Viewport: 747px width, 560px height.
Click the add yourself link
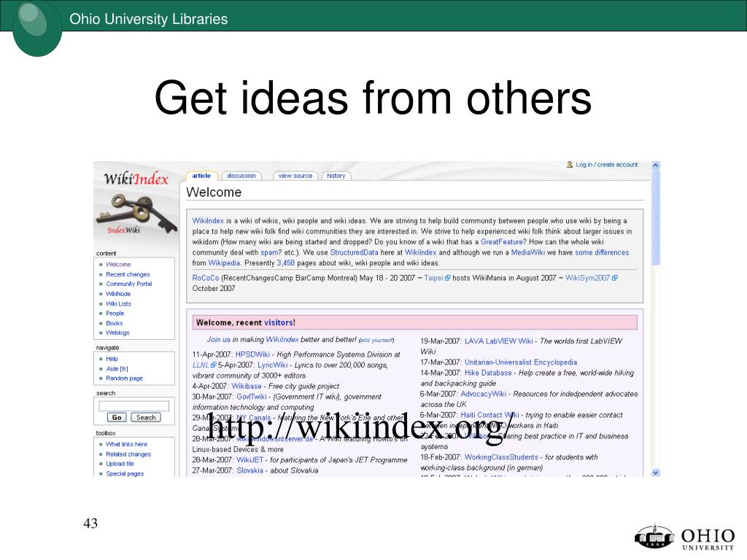[x=376, y=340]
